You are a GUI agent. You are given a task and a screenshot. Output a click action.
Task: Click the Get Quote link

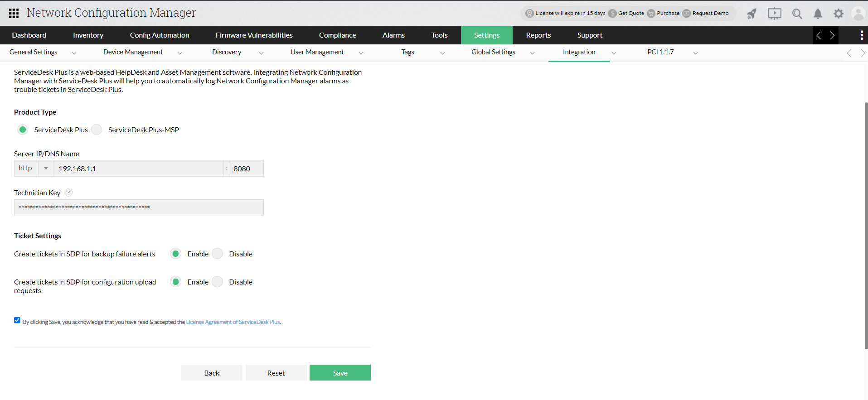tap(631, 13)
